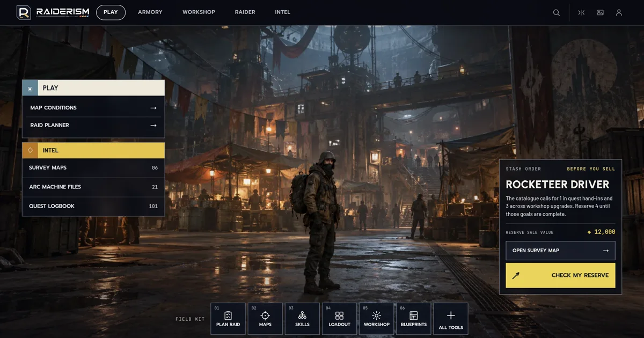644x338 pixels.
Task: Click Open Survey Map button
Action: (560, 251)
